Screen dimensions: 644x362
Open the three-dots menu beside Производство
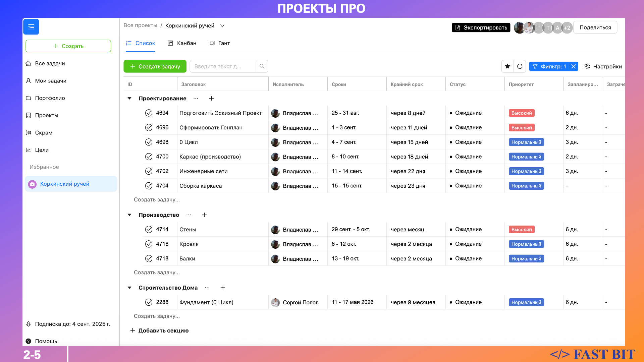click(189, 215)
